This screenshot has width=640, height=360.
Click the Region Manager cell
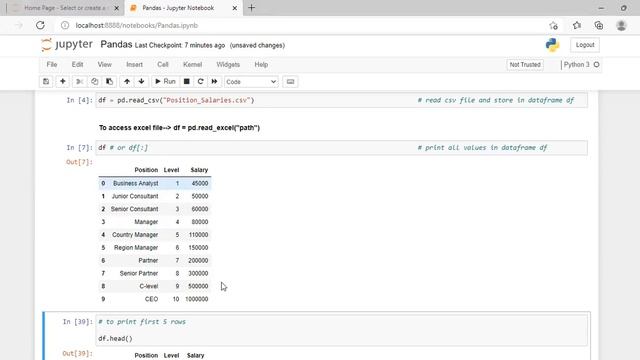[136, 248]
